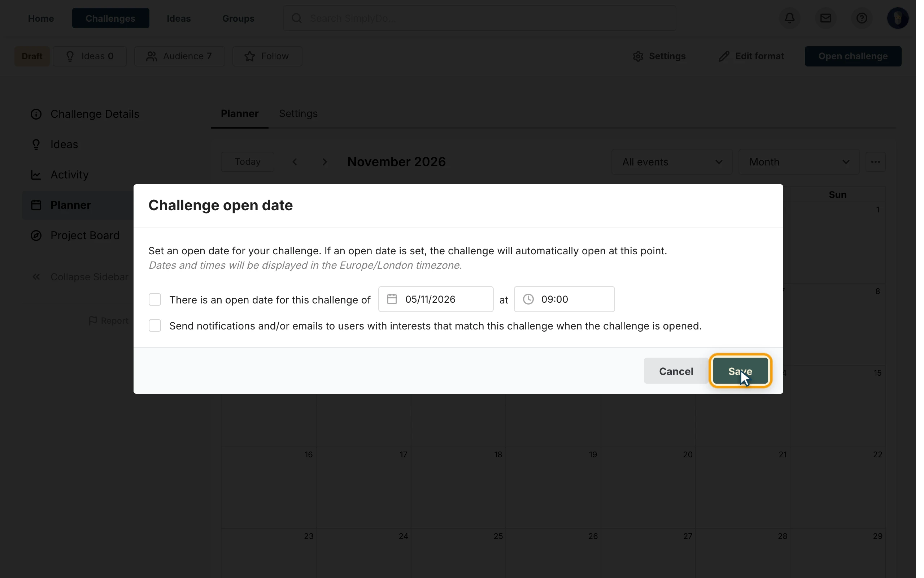
Task: Click the Challenge Details info icon
Action: point(36,114)
